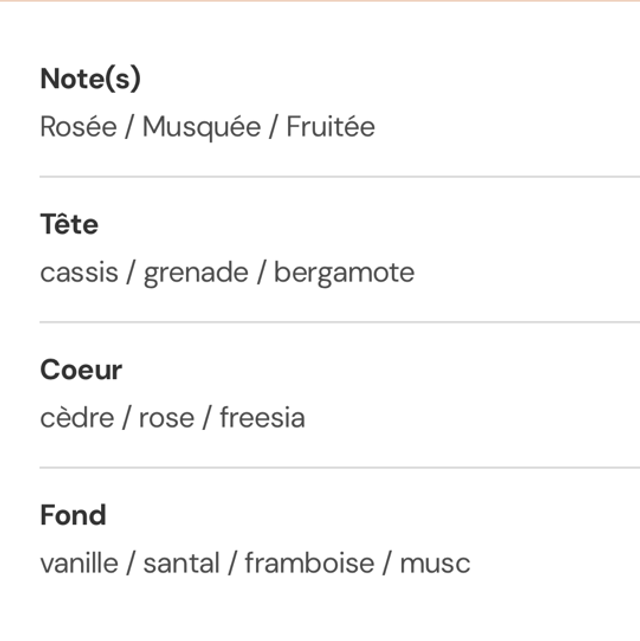Click the Tête section heading
The width and height of the screenshot is (640, 641).
(69, 224)
